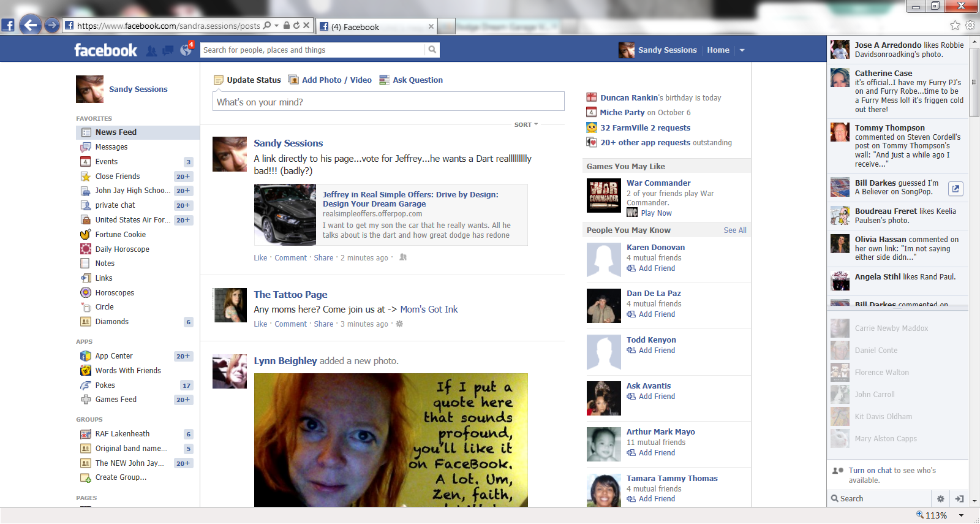The height and width of the screenshot is (524, 980).
Task: See All people you may know
Action: pos(735,230)
